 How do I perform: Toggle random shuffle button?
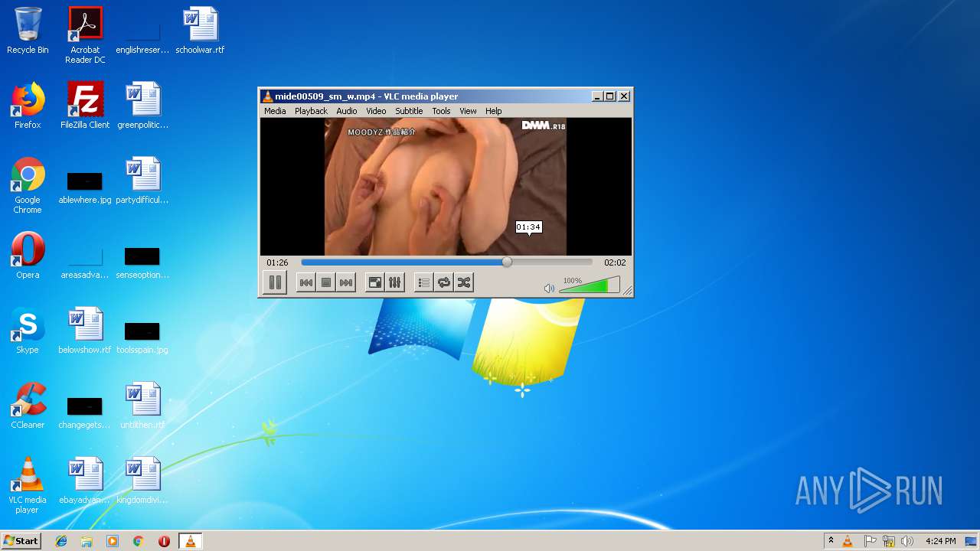tap(463, 282)
